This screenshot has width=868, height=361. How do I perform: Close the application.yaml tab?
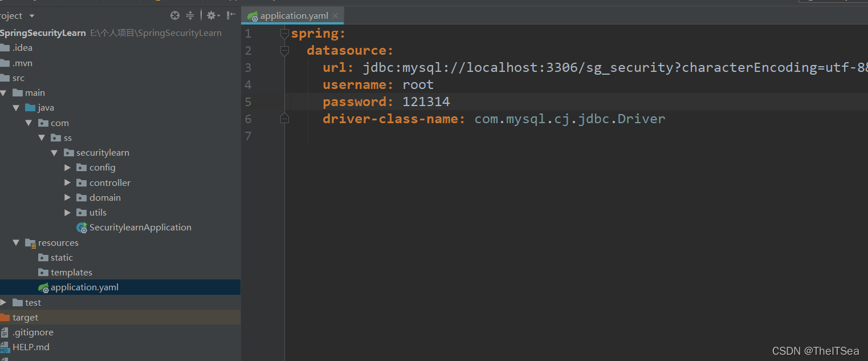336,16
